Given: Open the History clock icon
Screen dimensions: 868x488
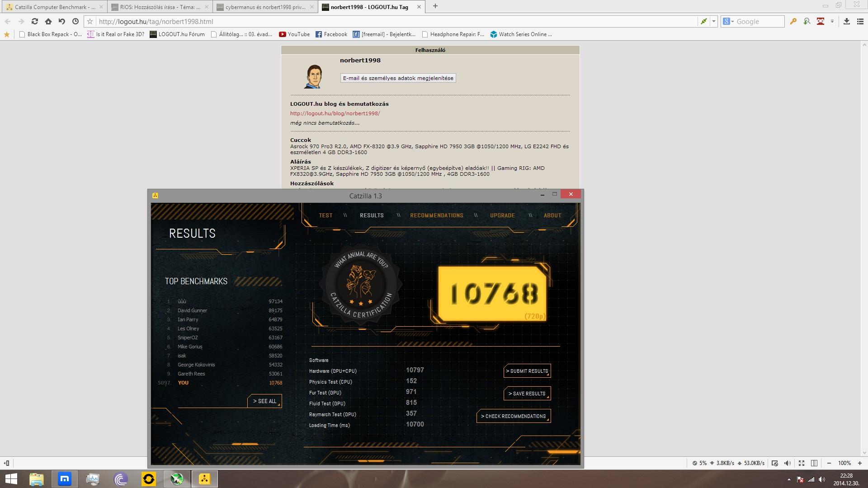Looking at the screenshot, I should coord(75,21).
